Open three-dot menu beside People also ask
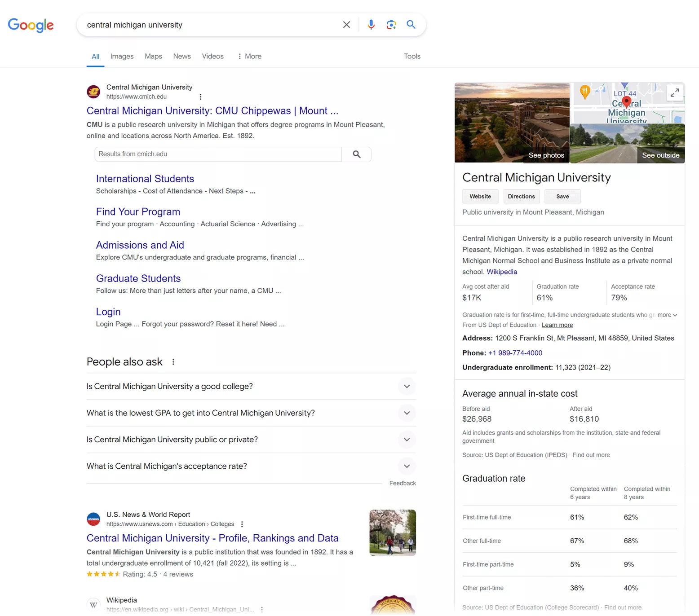This screenshot has width=699, height=616. coord(173,362)
